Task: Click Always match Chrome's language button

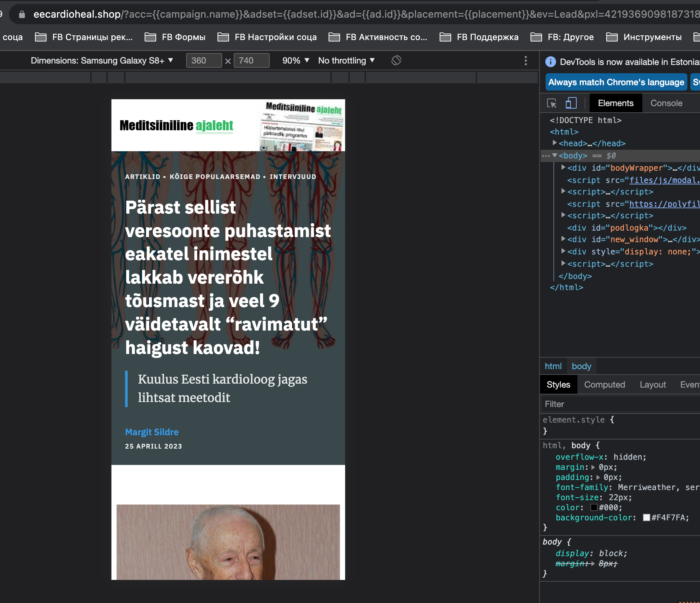Action: coord(616,82)
